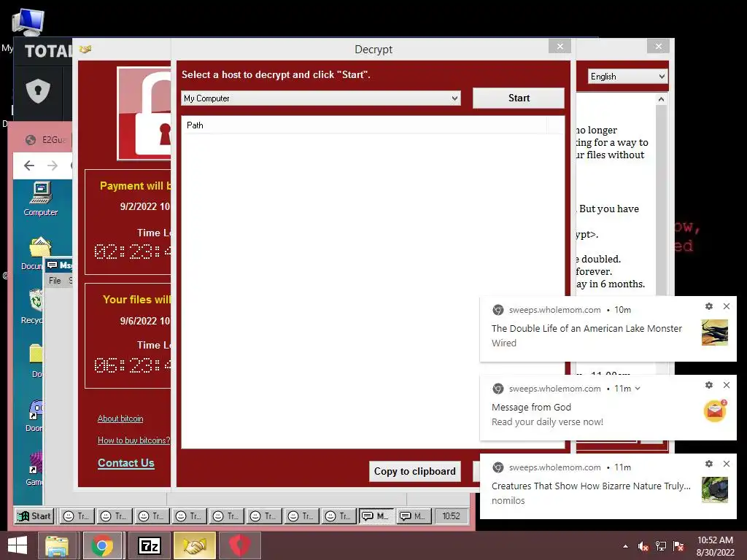747x560 pixels.
Task: Open settings gear on Creatures notification
Action: 709,464
